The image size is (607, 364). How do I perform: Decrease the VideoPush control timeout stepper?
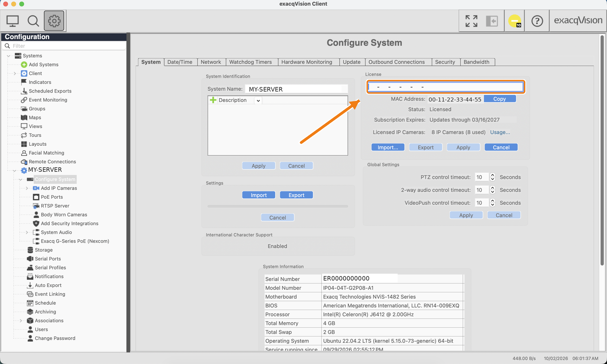coord(492,205)
